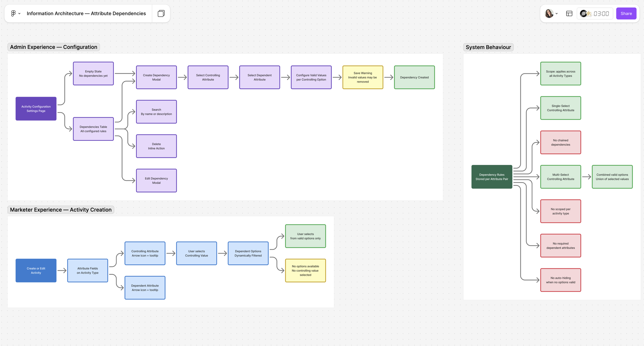Expand the chevron next to Figma logo
Viewport: 644px width, 346px height.
pyautogui.click(x=20, y=14)
